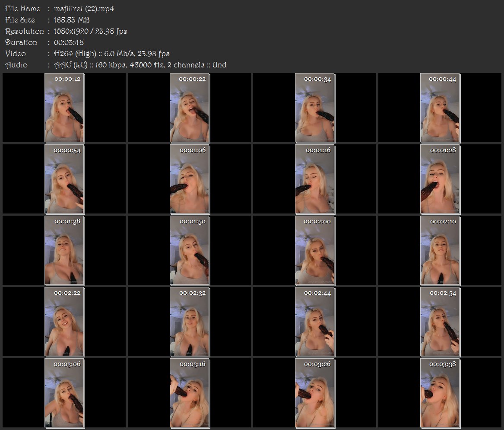Screen dimensions: 504x430
Task: Pick the frame stamped 00:03:38
Action: pyautogui.click(x=441, y=393)
